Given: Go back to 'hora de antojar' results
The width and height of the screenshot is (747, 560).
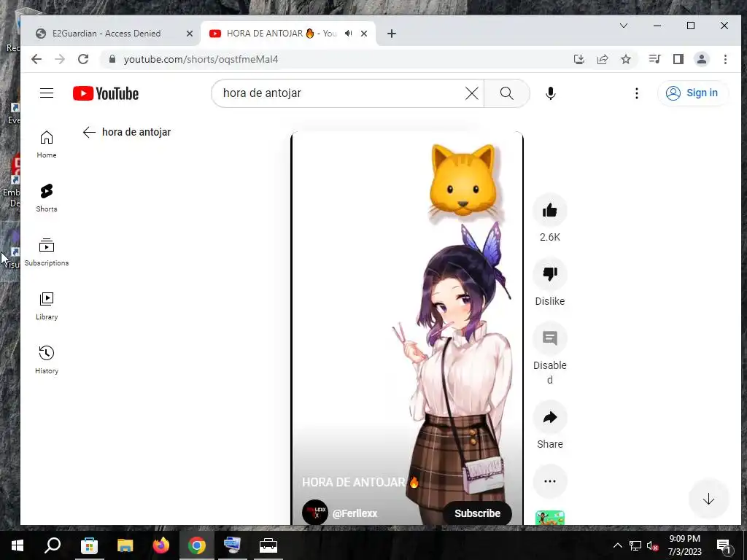Looking at the screenshot, I should point(89,133).
